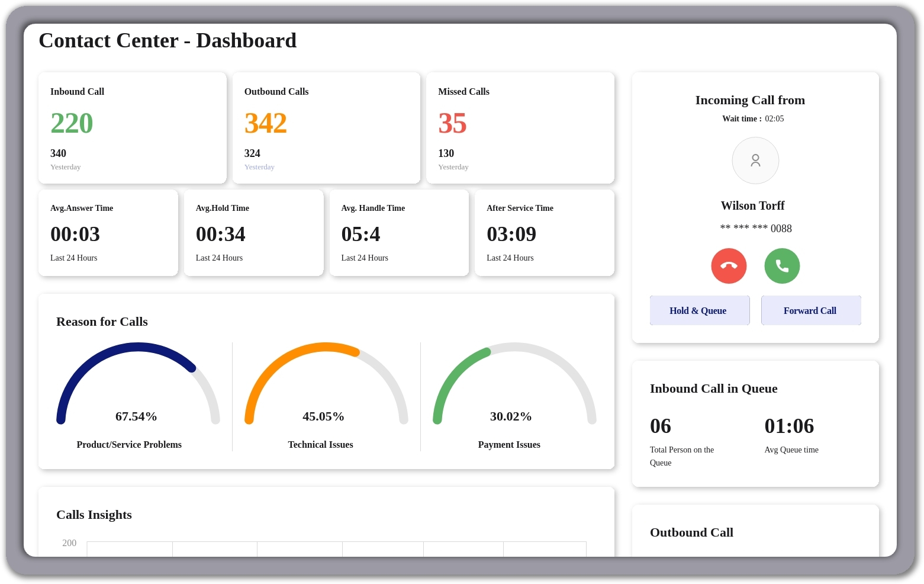View the Avg.Hold Time metric card
The height and width of the screenshot is (584, 924).
pos(253,232)
